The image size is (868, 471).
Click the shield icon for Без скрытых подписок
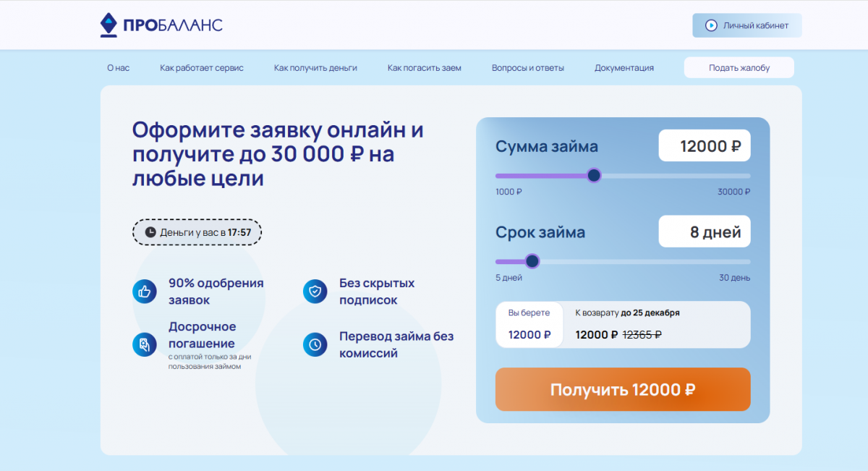(x=315, y=292)
